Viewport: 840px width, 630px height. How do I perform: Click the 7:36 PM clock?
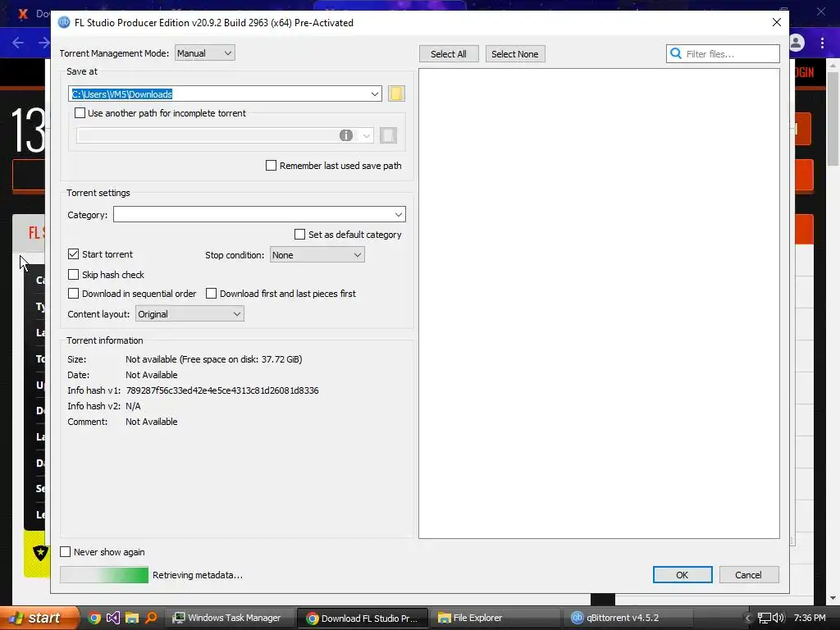tap(810, 619)
